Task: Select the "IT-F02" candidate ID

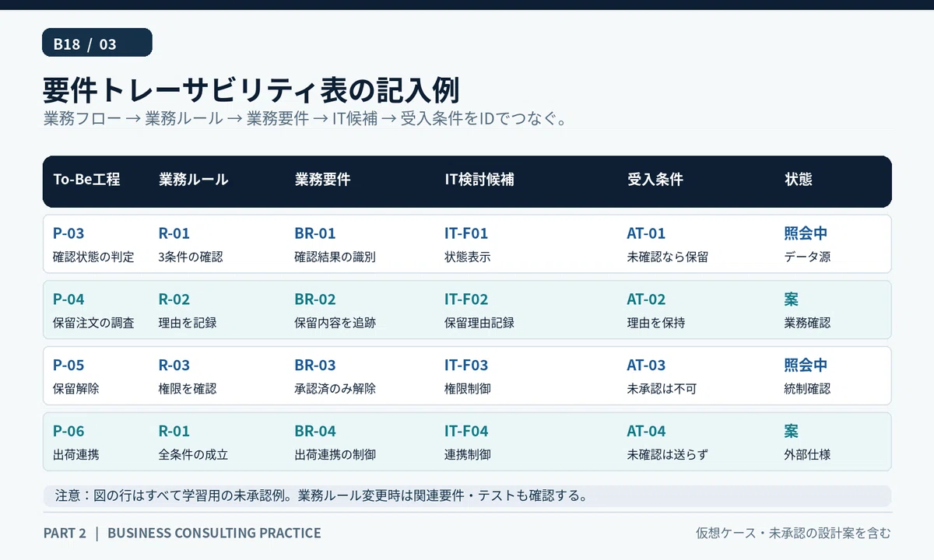Action: tap(466, 299)
